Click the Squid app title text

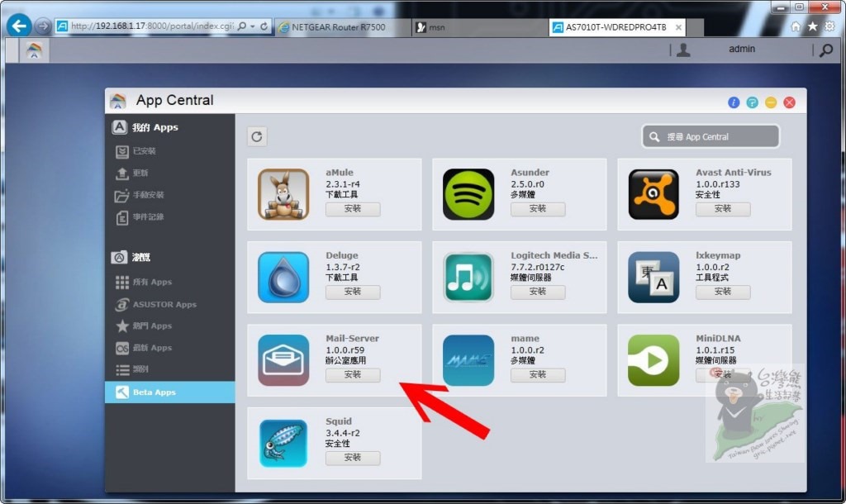pyautogui.click(x=338, y=421)
